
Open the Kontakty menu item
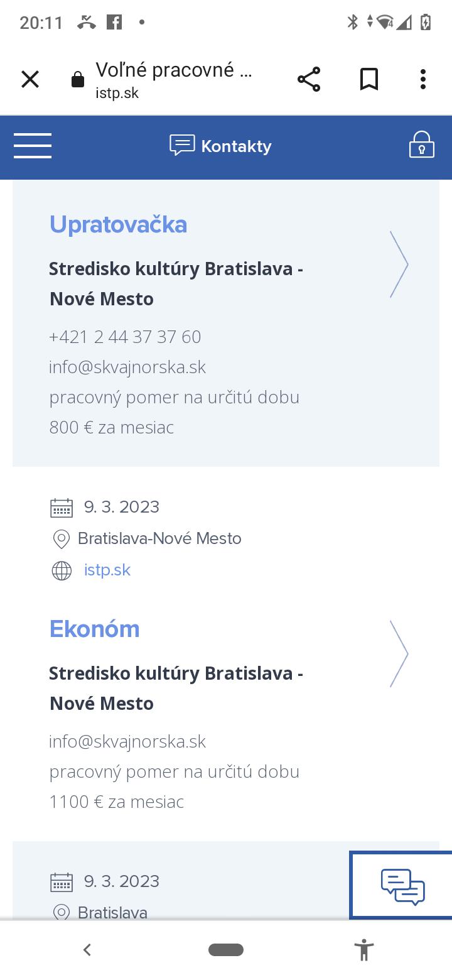click(x=221, y=146)
